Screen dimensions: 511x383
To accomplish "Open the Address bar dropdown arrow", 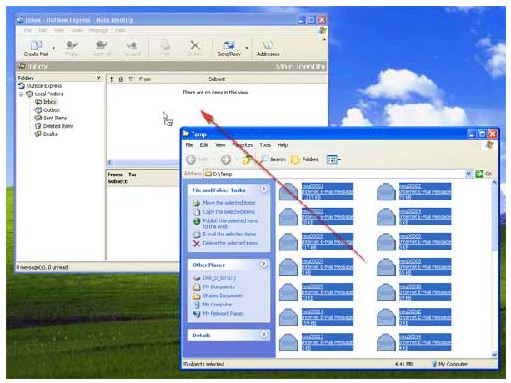I will point(469,174).
